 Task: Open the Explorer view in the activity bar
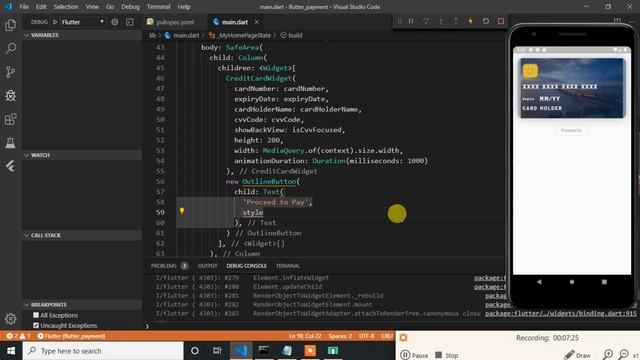tap(11, 25)
